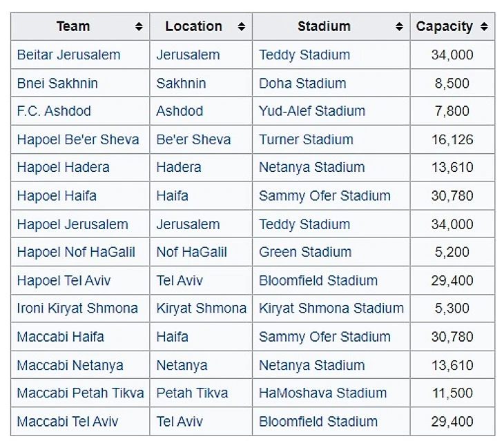
Task: Click the Hadera location link
Action: [179, 167]
